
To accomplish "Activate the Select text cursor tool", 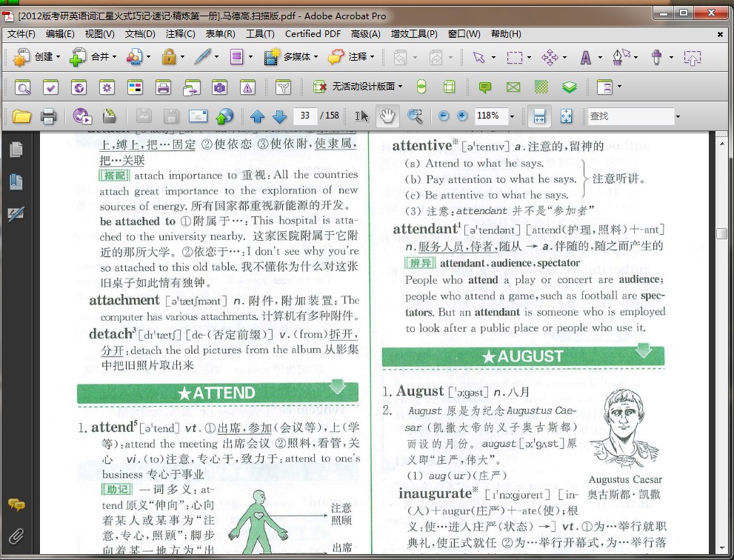I will click(361, 116).
